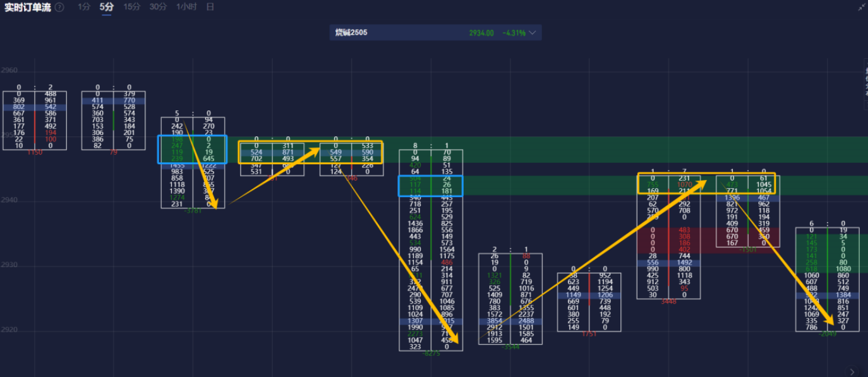
Task: Choose the 30分 timeframe
Action: pos(158,7)
